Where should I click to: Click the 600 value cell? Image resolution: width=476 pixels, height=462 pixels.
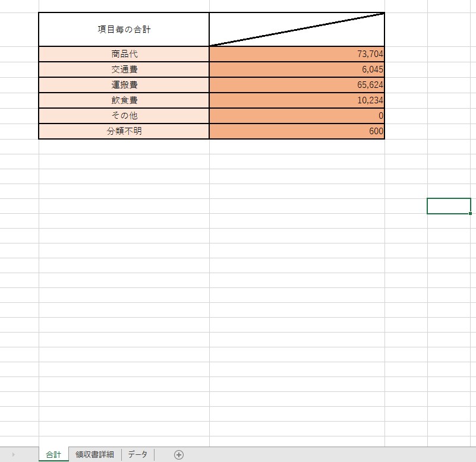click(297, 131)
